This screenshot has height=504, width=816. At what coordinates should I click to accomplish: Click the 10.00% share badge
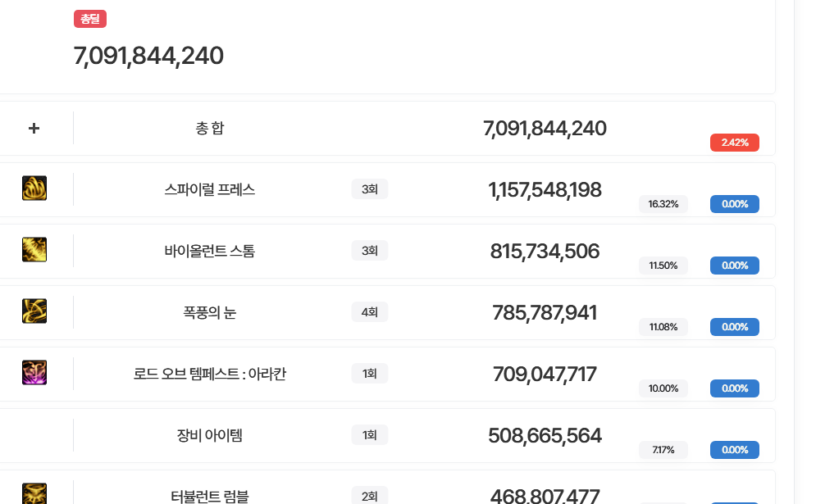tap(663, 388)
